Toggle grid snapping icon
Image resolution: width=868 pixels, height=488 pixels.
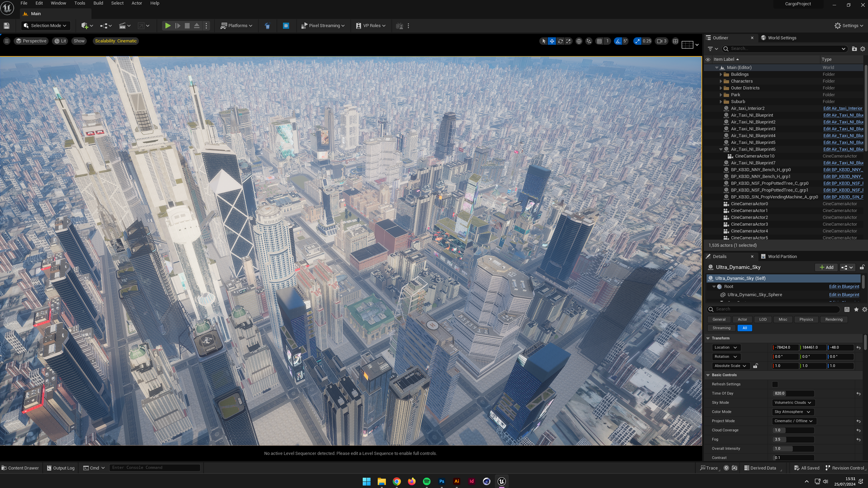599,41
